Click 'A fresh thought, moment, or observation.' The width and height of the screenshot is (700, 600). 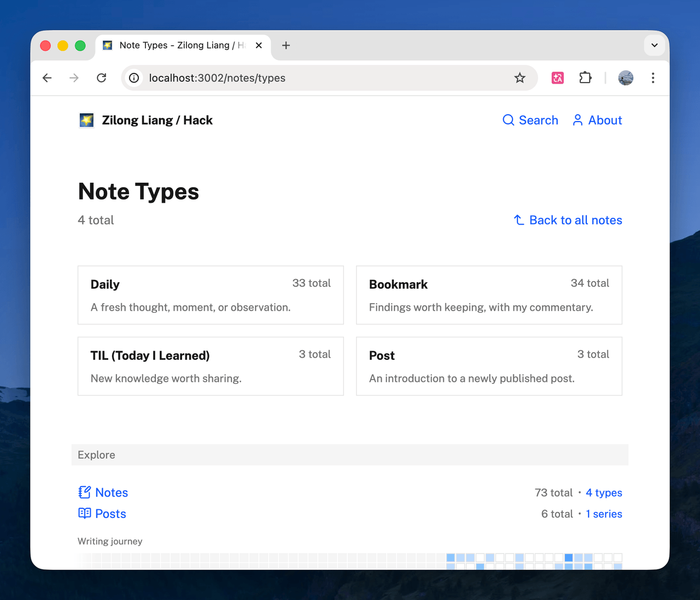pos(190,307)
